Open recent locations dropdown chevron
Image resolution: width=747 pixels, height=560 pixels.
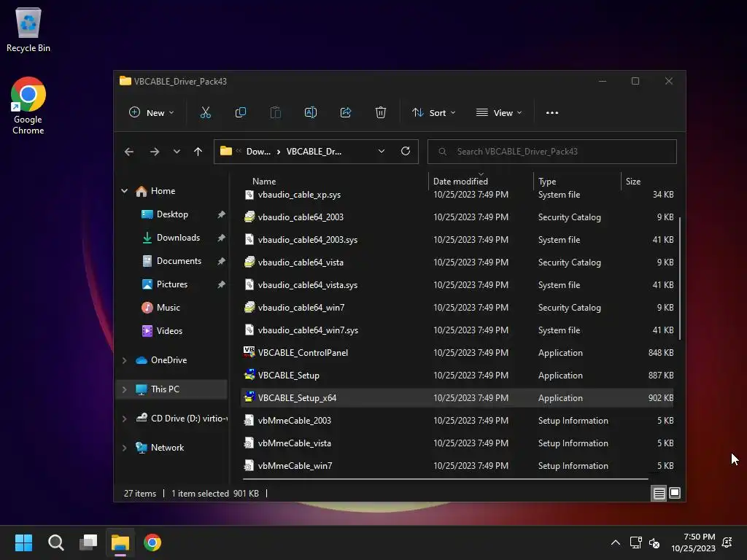177,152
